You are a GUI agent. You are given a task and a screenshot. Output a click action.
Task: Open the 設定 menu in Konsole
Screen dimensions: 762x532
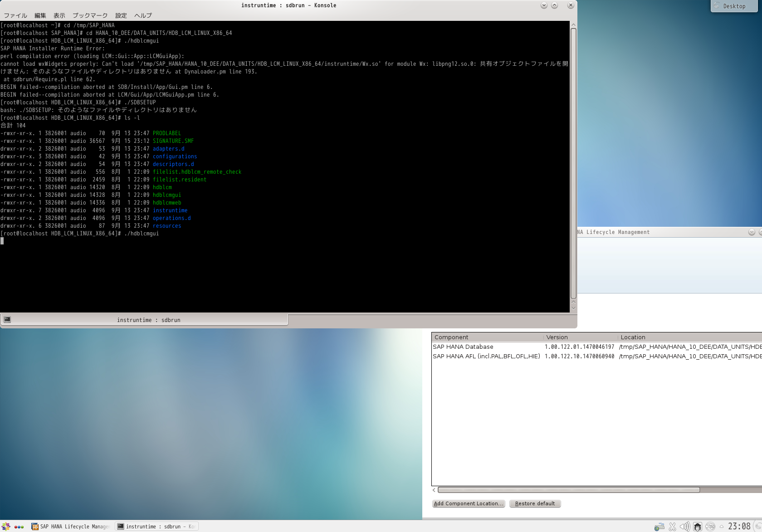[121, 15]
